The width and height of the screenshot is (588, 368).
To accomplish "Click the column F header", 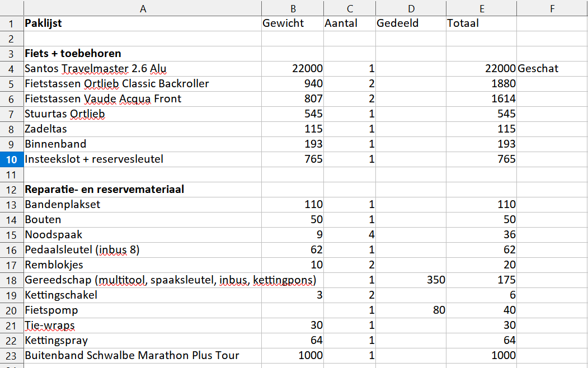I will click(552, 8).
